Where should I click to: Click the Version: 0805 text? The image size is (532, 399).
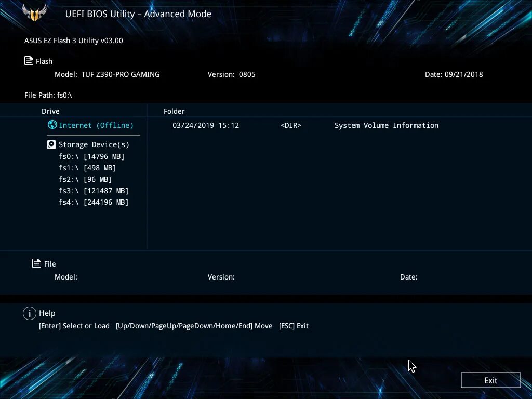point(231,74)
